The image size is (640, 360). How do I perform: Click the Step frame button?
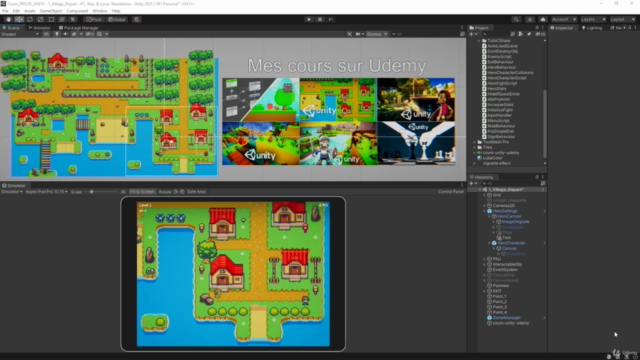tap(331, 19)
